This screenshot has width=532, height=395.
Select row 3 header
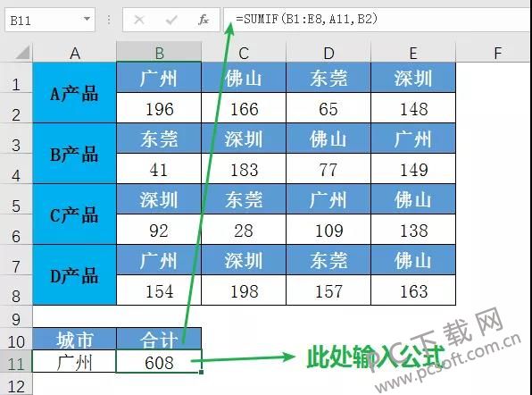(16, 139)
